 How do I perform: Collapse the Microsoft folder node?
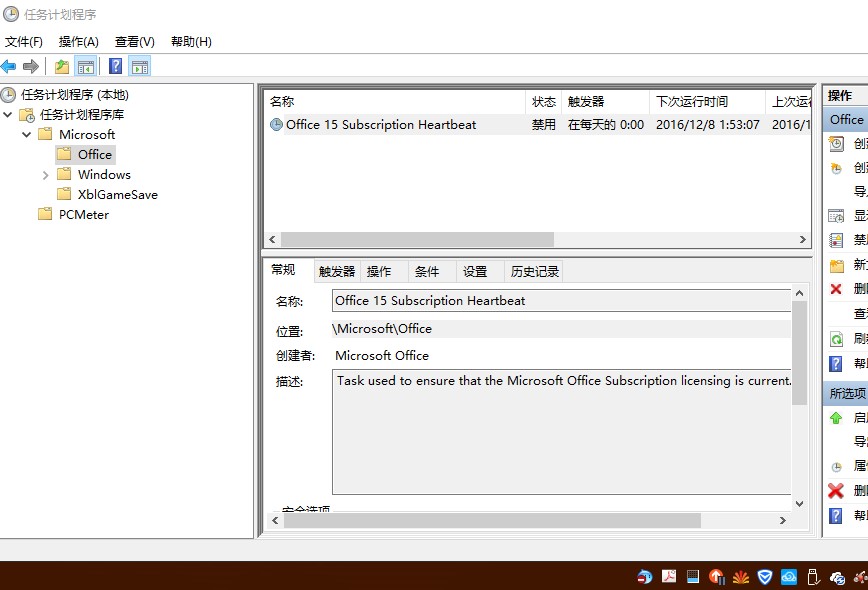click(x=27, y=134)
